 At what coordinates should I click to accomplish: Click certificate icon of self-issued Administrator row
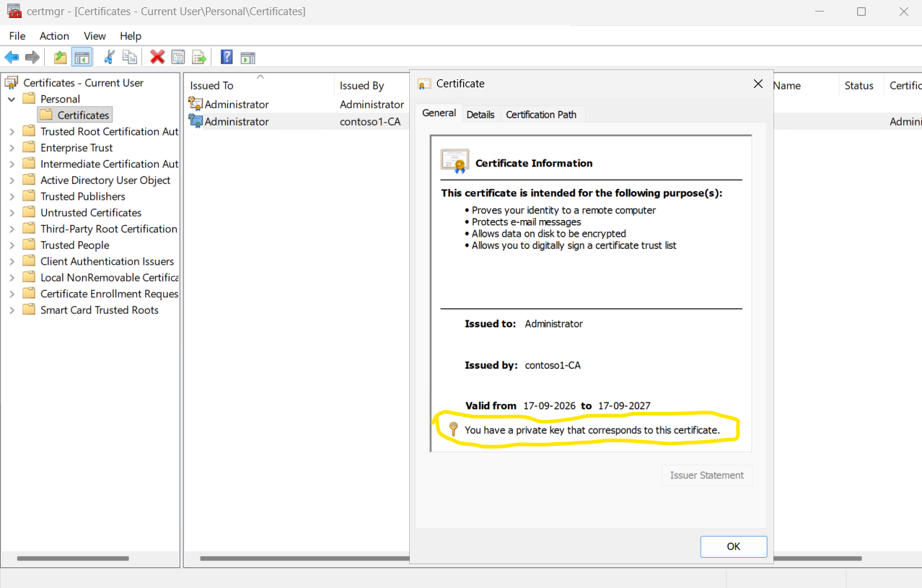tap(196, 104)
